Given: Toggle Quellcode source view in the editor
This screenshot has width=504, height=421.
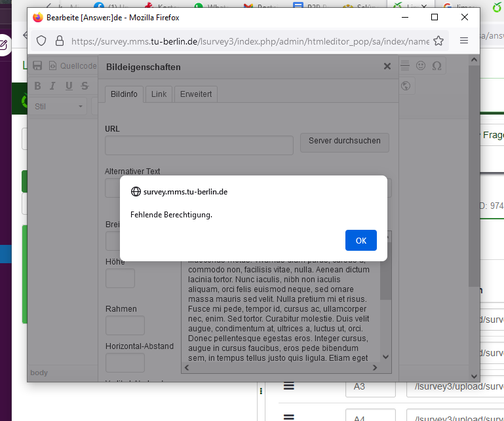Looking at the screenshot, I should pyautogui.click(x=73, y=66).
